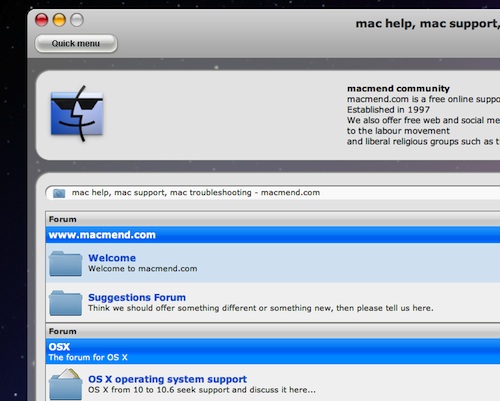
Task: Click the red close window button
Action: (x=42, y=20)
